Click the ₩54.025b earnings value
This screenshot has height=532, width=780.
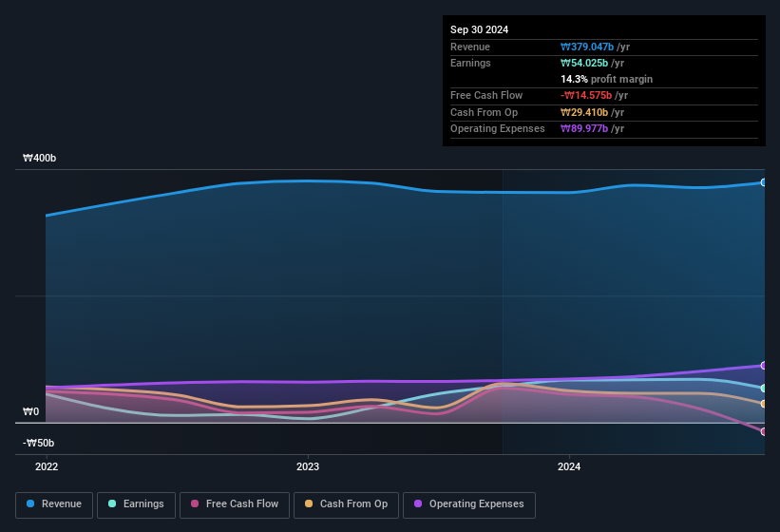pos(584,63)
